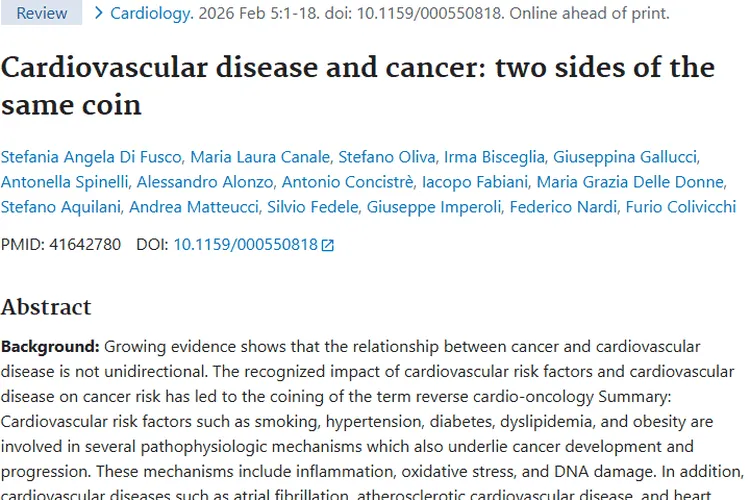750x500 pixels.
Task: Click the chevron before Cardiology journal
Action: click(x=98, y=13)
